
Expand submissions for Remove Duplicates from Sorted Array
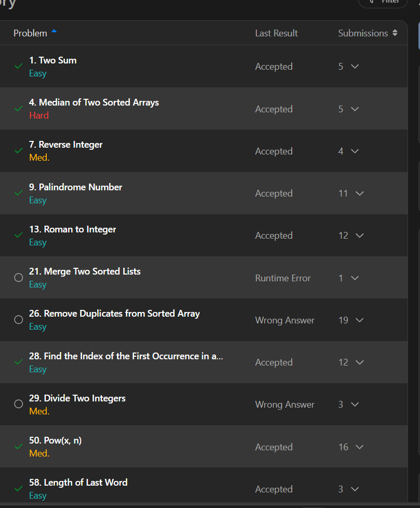pos(360,320)
